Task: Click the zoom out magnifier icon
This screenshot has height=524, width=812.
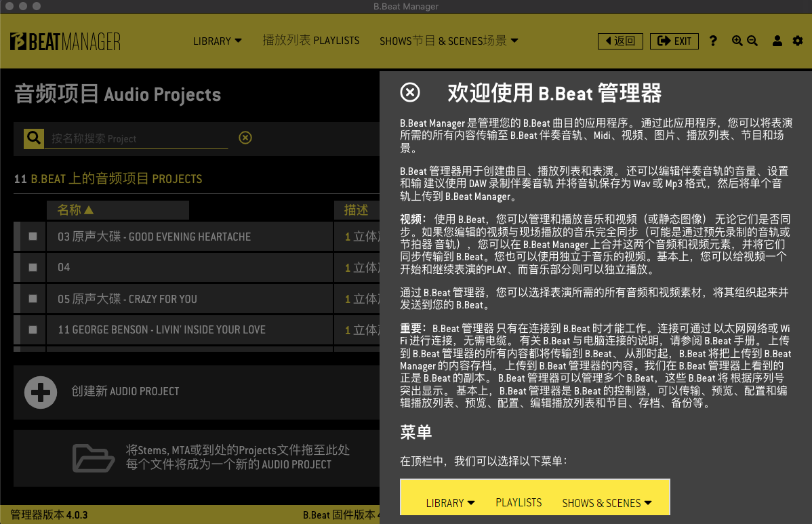Action: click(752, 41)
